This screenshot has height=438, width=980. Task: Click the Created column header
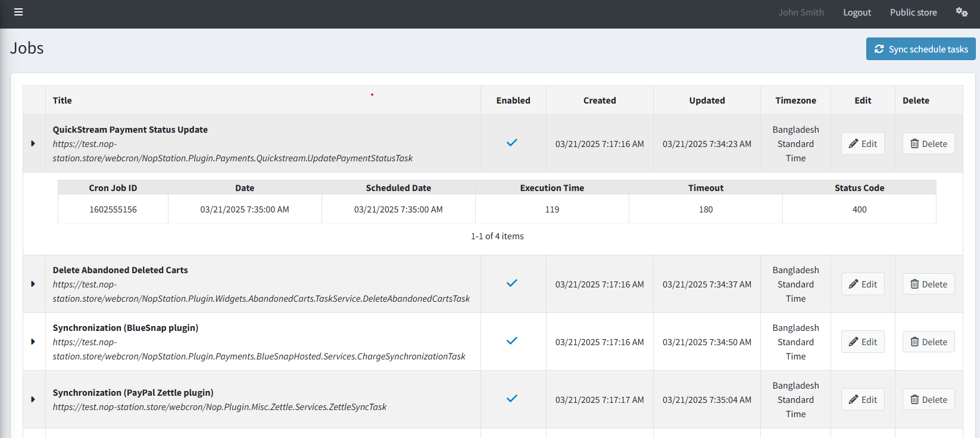point(600,101)
